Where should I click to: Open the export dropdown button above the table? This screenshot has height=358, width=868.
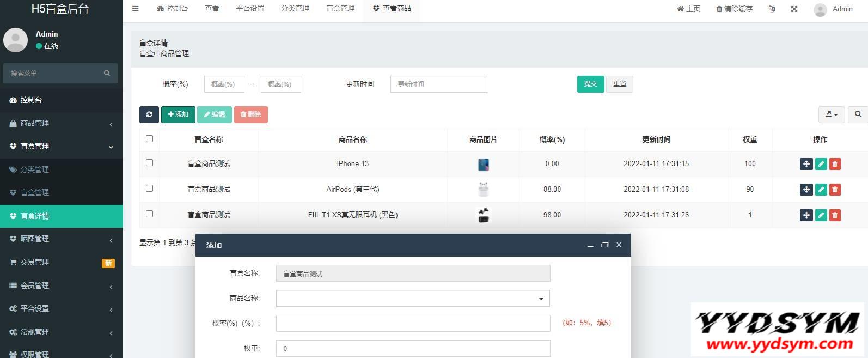(x=831, y=114)
